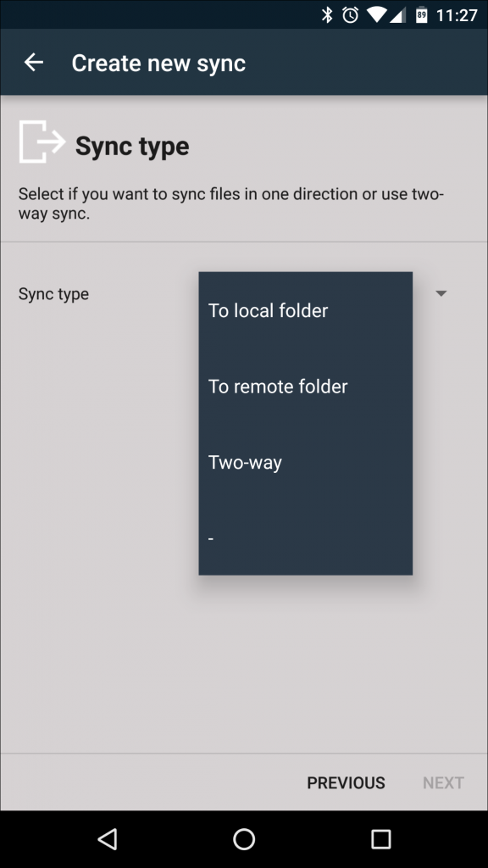488x868 pixels.
Task: Tap the Android home circle button
Action: point(243,839)
